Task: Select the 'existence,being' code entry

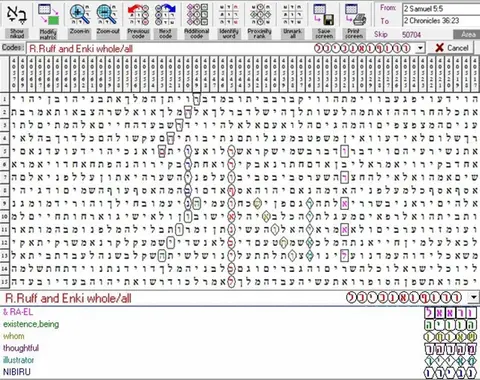Action: [x=31, y=324]
